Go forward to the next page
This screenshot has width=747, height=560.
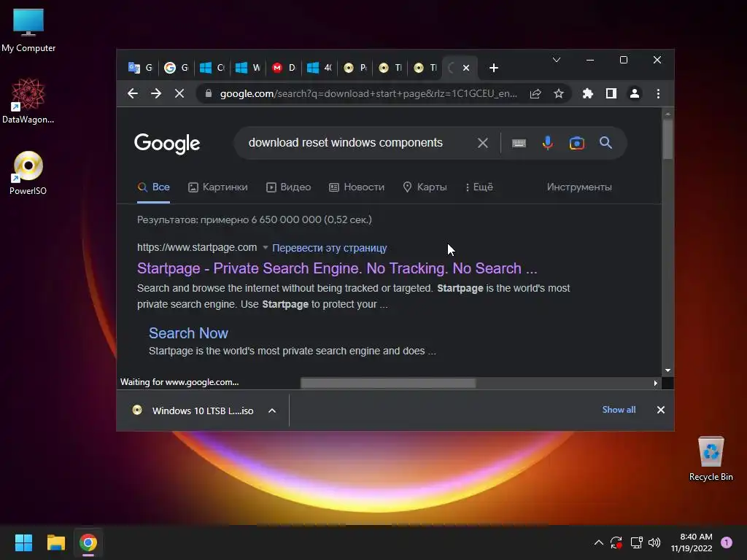coord(156,93)
